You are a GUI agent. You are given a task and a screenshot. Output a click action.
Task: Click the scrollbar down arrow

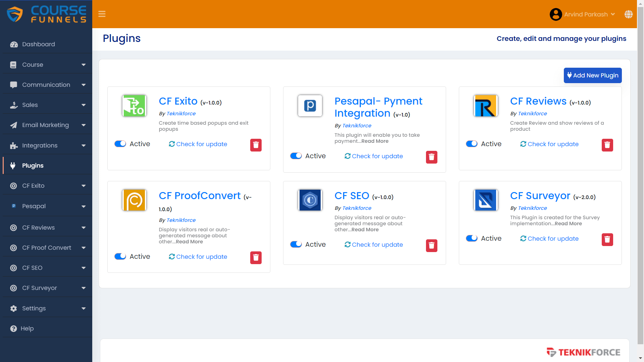pyautogui.click(x=640, y=358)
